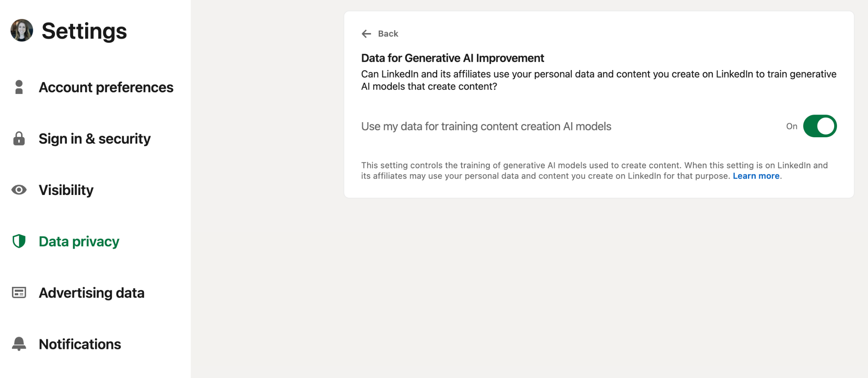This screenshot has width=868, height=378.
Task: Click the person icon for Account preferences
Action: tap(19, 87)
